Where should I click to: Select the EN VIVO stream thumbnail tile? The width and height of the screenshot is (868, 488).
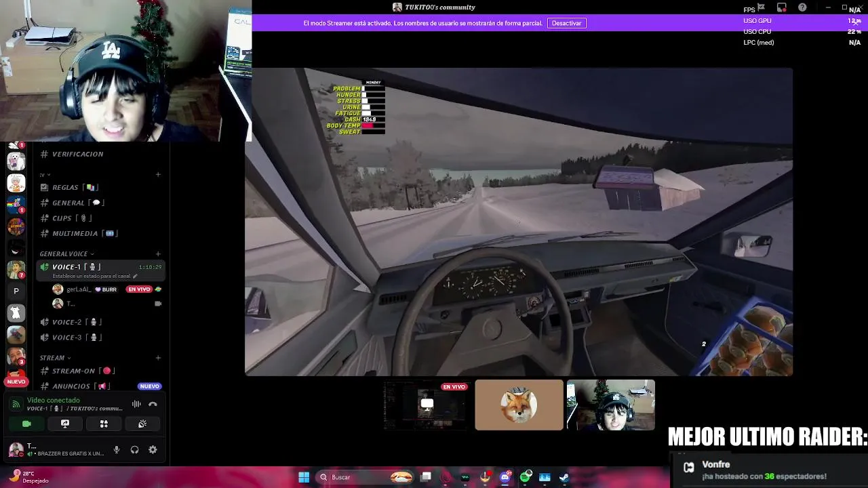[x=427, y=405]
